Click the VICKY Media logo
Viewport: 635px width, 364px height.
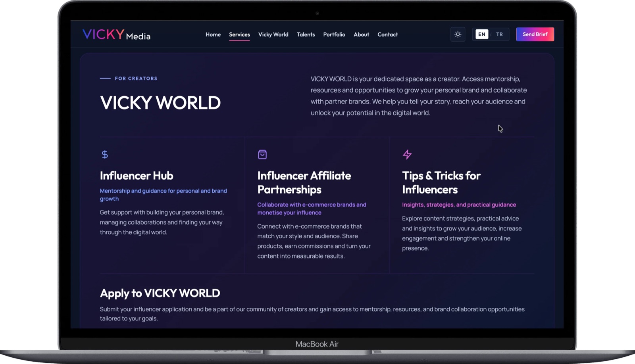pyautogui.click(x=116, y=34)
